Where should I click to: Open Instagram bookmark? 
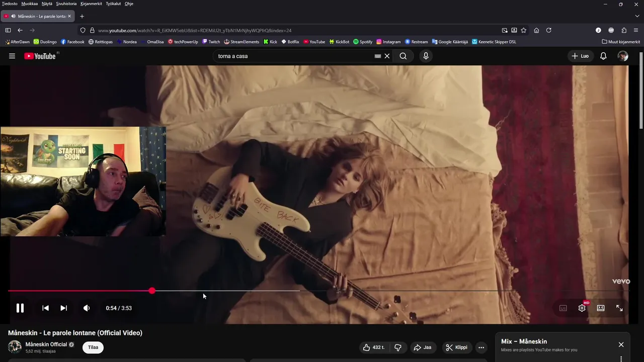[388, 42]
